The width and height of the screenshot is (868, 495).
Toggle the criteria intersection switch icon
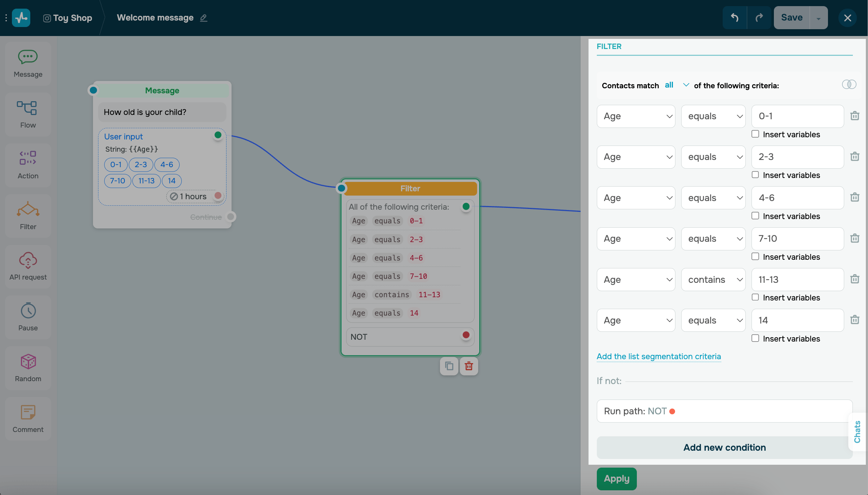click(849, 85)
